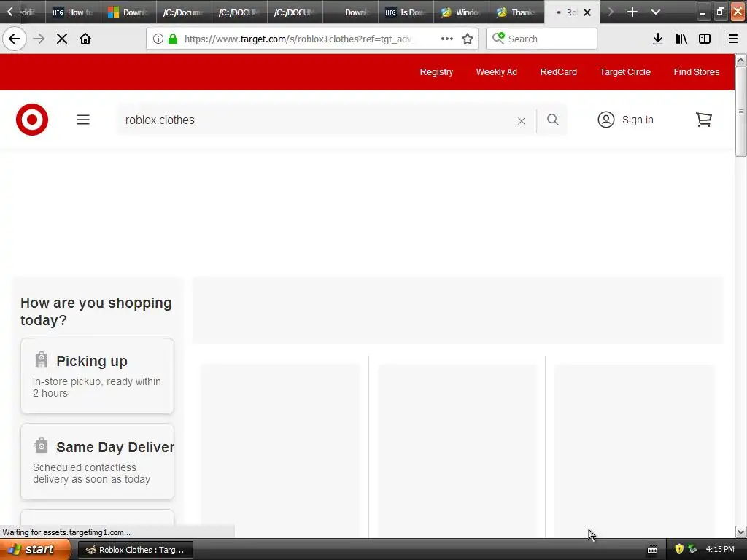This screenshot has height=560, width=747.
Task: Switch to the Windo tab
Action: (461, 12)
